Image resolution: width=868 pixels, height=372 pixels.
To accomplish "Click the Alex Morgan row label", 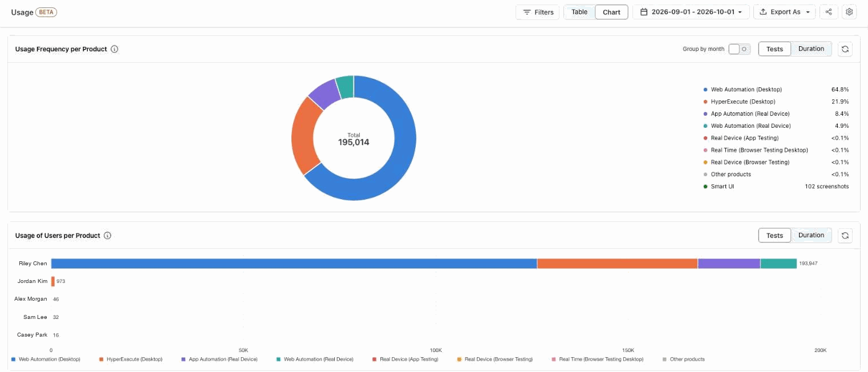I will point(31,299).
